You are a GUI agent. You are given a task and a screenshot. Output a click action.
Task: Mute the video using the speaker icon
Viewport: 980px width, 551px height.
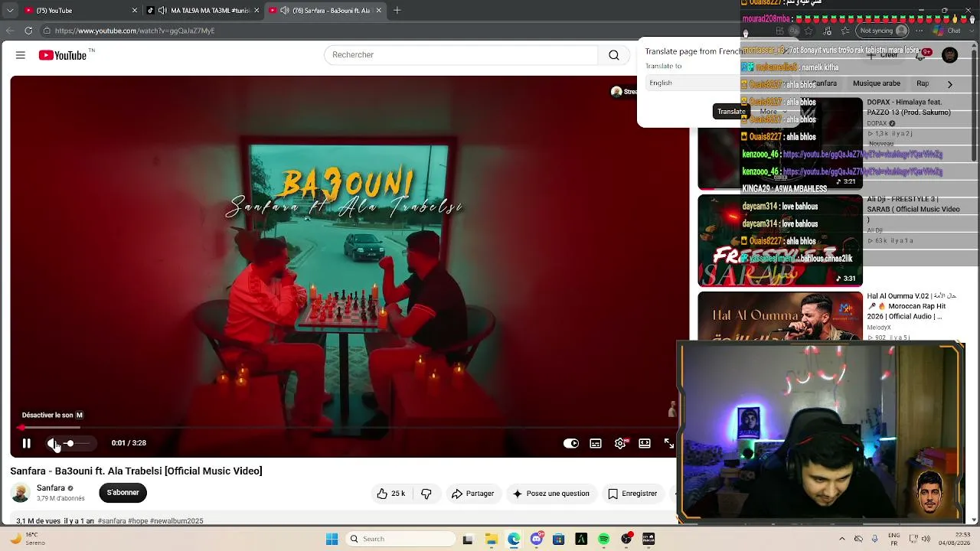tap(52, 443)
